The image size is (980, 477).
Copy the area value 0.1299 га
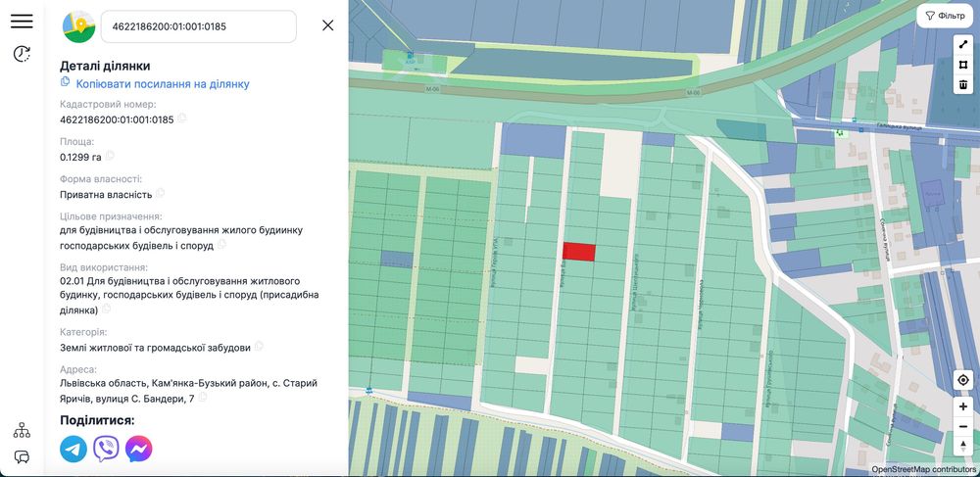coord(110,156)
